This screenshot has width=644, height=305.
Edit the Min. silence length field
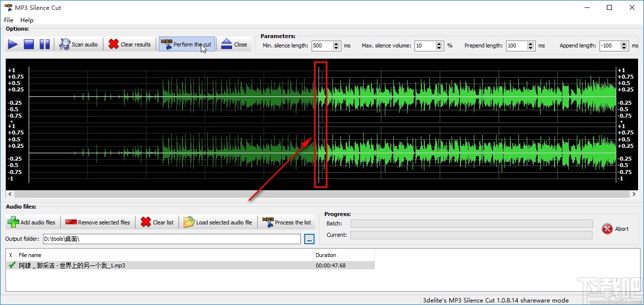point(322,45)
